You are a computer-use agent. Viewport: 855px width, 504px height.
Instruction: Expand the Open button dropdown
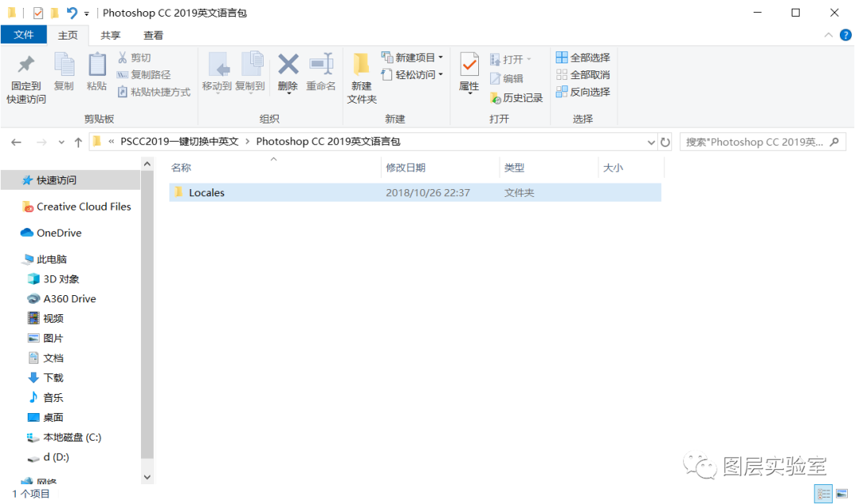[529, 59]
